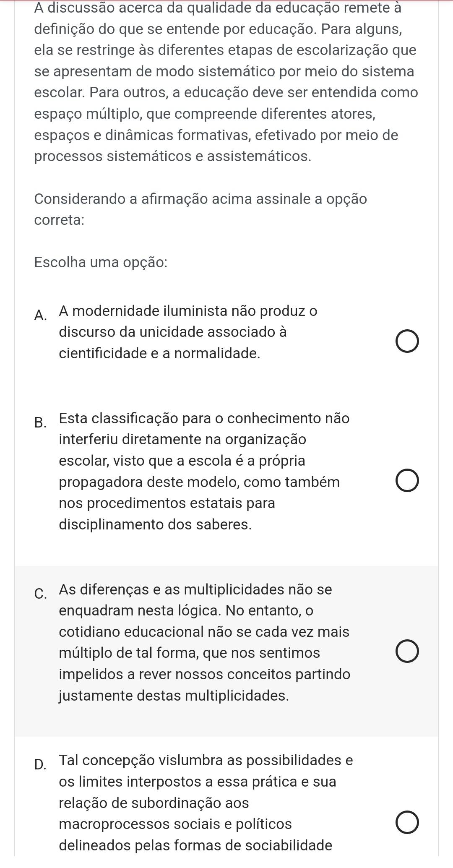
Task: Tap the line "As diferenças e as multiplicidades não se"
Action: click(195, 589)
